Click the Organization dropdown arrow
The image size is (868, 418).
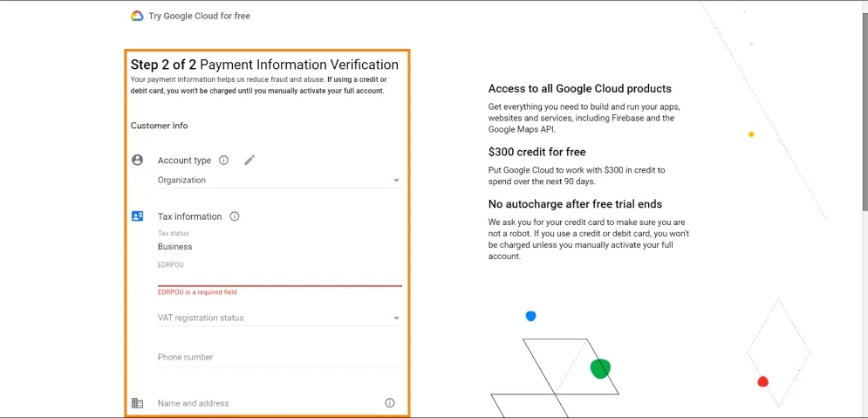point(396,181)
